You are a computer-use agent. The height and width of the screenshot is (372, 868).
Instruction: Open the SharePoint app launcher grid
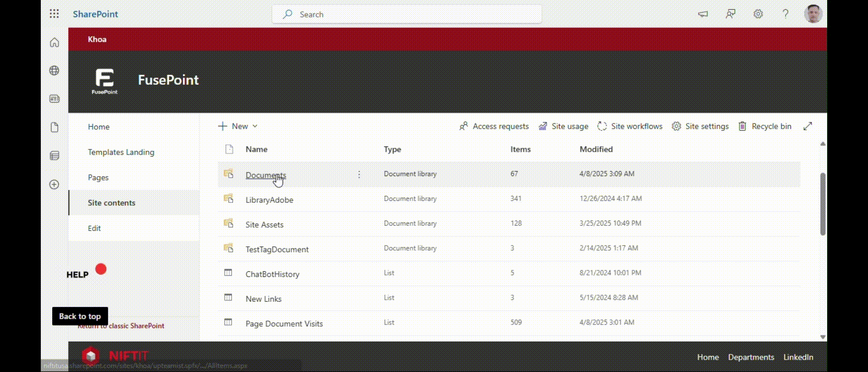(x=54, y=14)
